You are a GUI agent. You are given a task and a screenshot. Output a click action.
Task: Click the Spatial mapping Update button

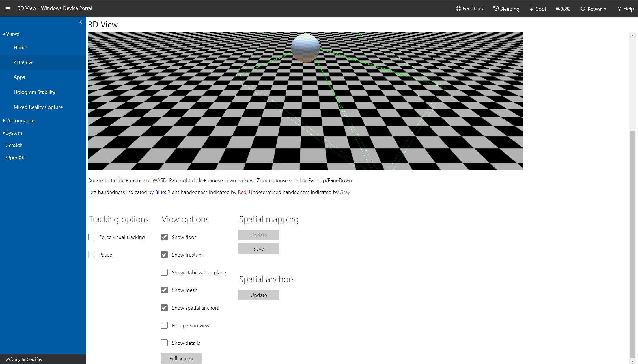tap(258, 235)
